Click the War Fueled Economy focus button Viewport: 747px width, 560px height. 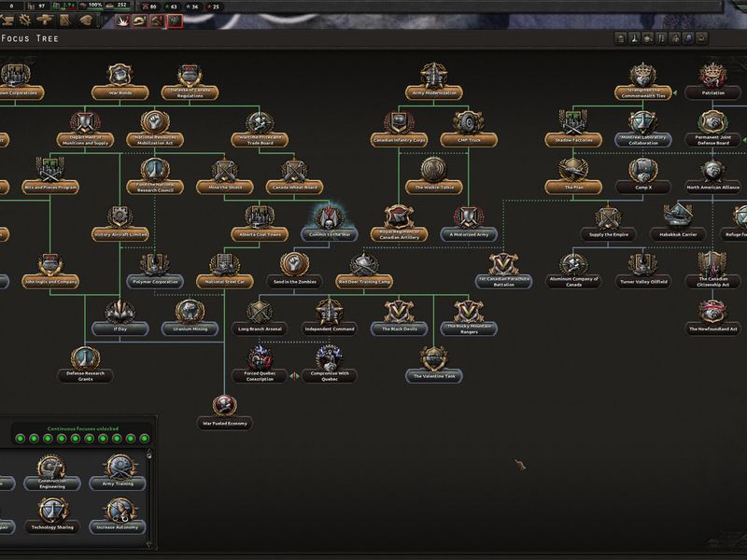225,423
